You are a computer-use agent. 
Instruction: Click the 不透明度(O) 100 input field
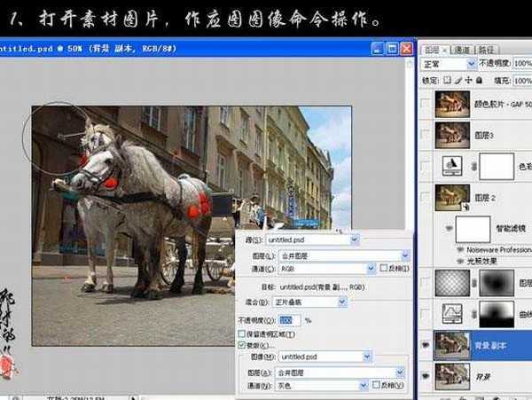[x=289, y=320]
